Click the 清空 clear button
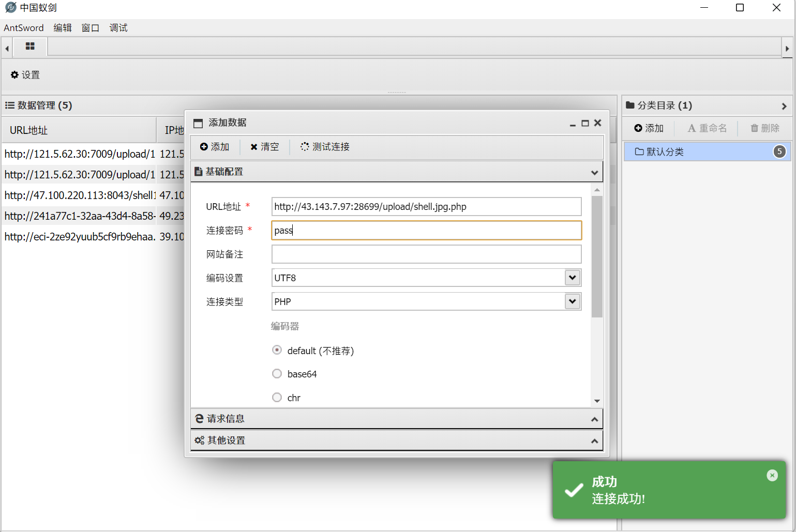 pos(264,147)
